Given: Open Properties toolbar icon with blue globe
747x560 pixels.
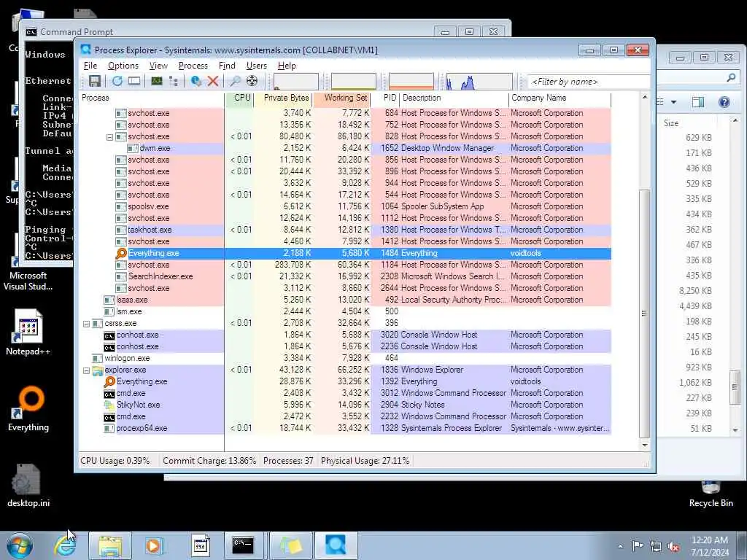Looking at the screenshot, I should [196, 81].
